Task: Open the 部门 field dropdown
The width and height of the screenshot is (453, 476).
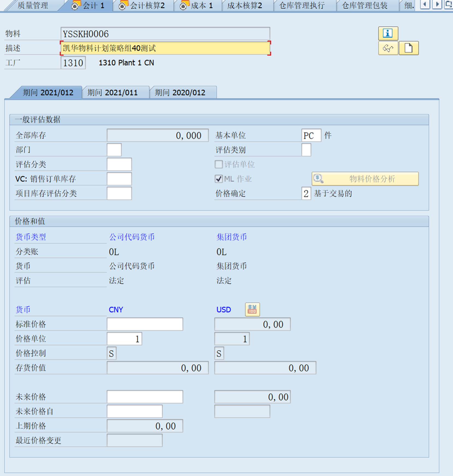Action: point(115,150)
